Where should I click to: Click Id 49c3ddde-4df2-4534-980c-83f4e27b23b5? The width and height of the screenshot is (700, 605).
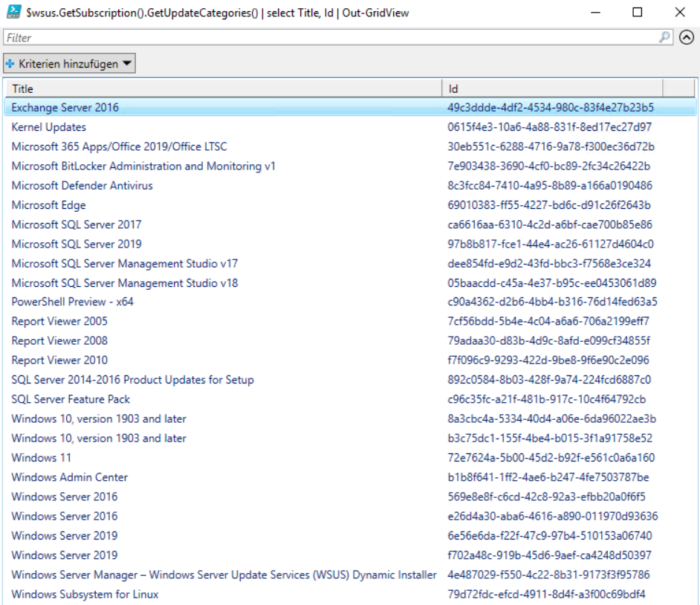point(551,108)
